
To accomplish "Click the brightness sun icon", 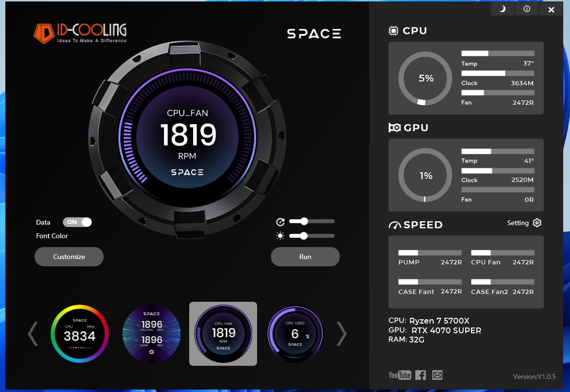I will pyautogui.click(x=280, y=236).
